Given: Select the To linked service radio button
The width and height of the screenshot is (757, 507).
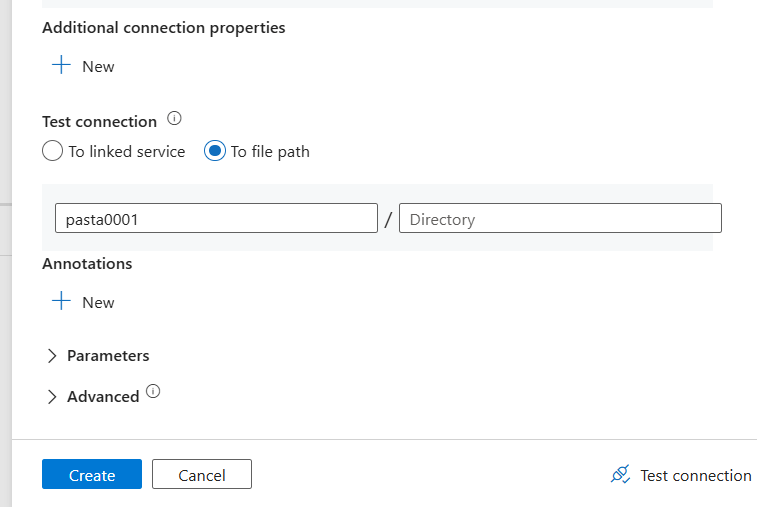Looking at the screenshot, I should (x=53, y=152).
